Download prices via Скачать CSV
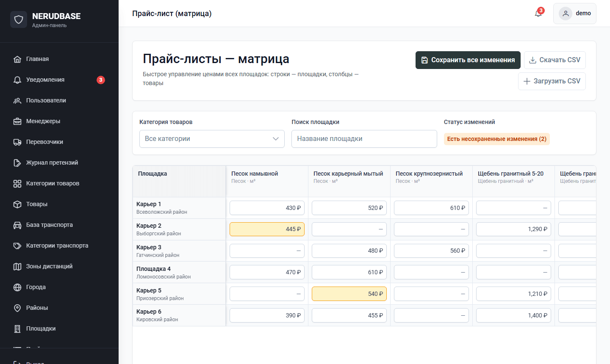 [555, 60]
